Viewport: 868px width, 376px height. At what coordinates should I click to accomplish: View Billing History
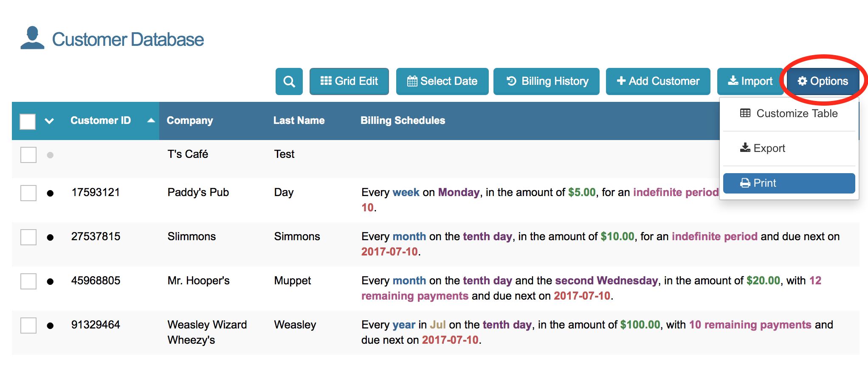coord(547,81)
